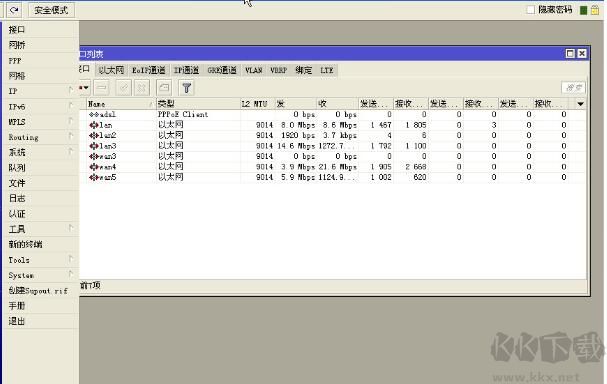Viewport: 607px width, 384px height.
Task: Open 新的终端 new terminal
Action: pos(40,244)
